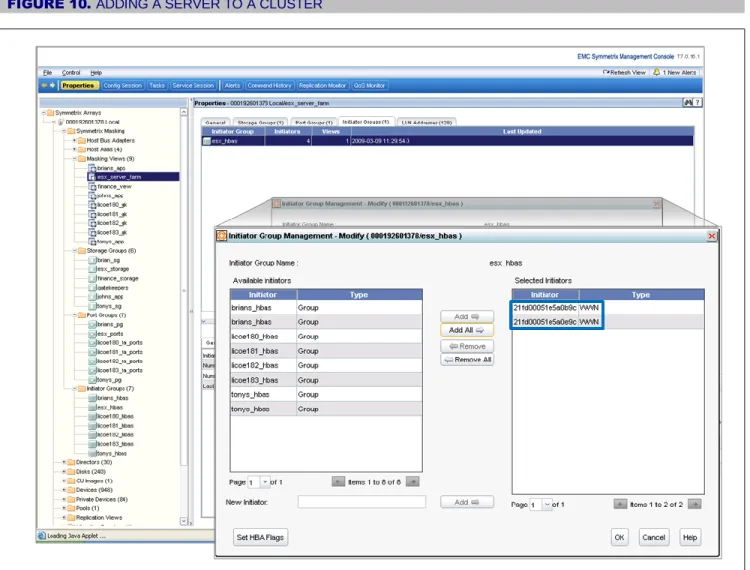Screen dimensions: 750x570
Task: Open the Command History tab
Action: click(x=269, y=86)
